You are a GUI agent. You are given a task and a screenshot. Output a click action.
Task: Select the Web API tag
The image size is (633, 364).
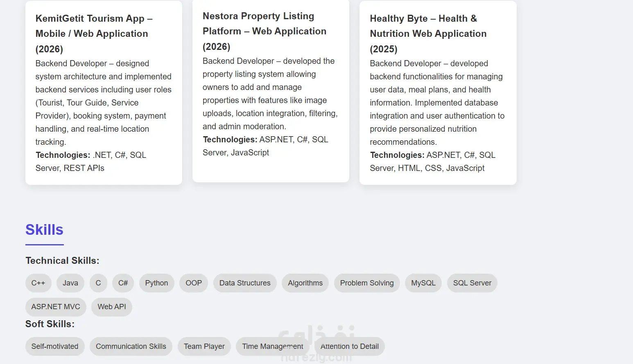point(112,307)
